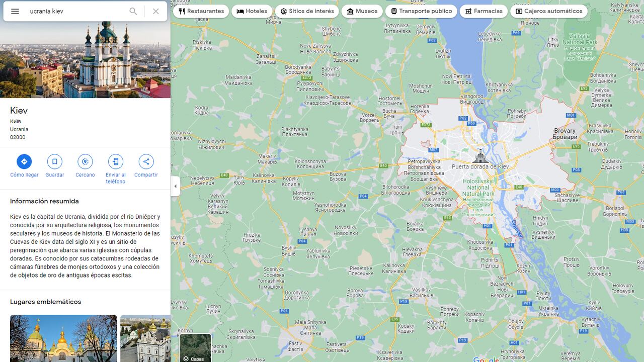This screenshot has width=644, height=362.
Task: Share the place with Compartir icon
Action: (x=146, y=161)
